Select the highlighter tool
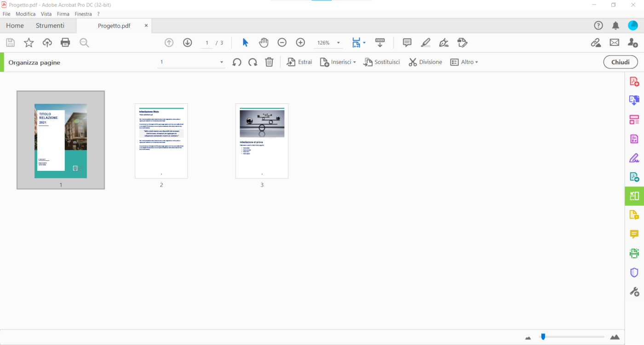 425,42
